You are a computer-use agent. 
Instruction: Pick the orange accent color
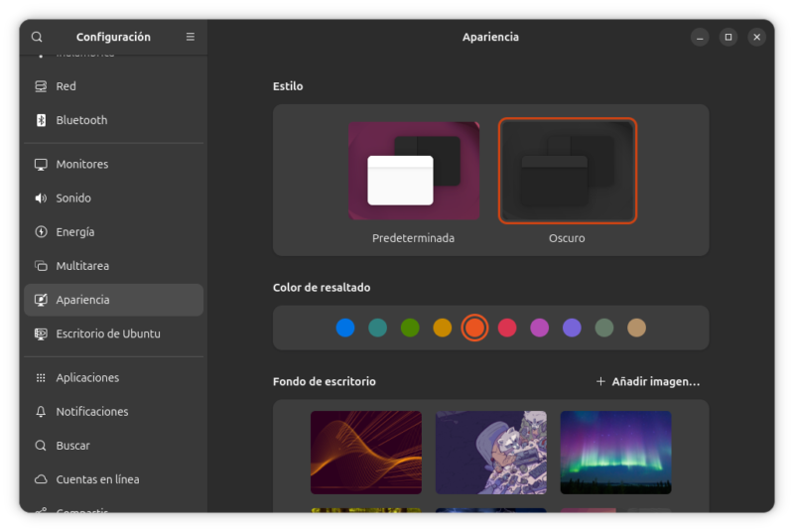click(475, 328)
